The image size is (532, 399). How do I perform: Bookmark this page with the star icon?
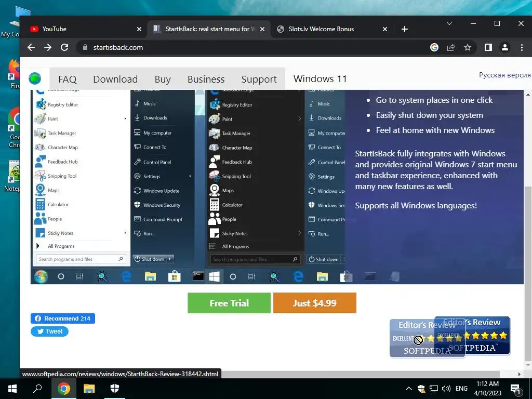468,47
